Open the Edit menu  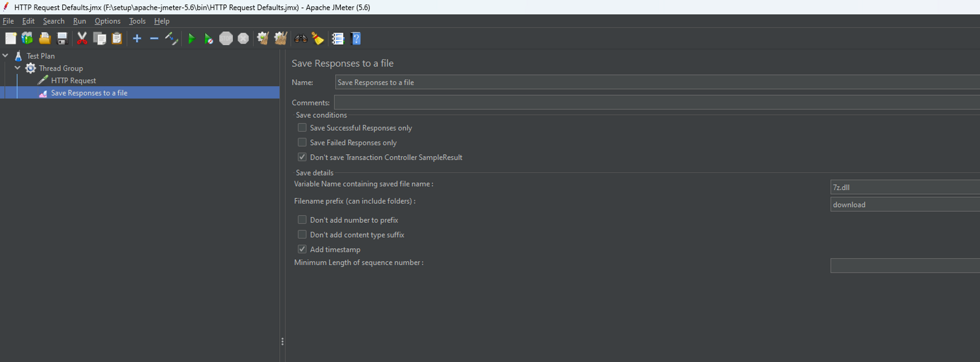click(x=28, y=21)
